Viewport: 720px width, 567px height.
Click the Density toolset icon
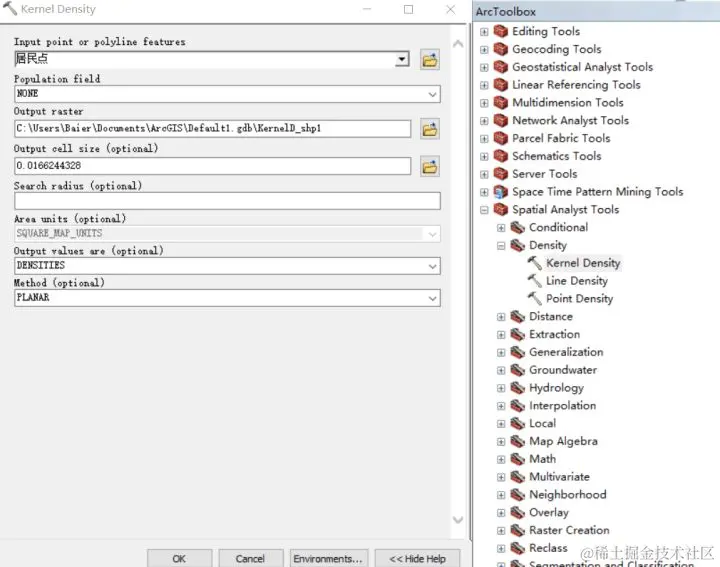(x=518, y=245)
